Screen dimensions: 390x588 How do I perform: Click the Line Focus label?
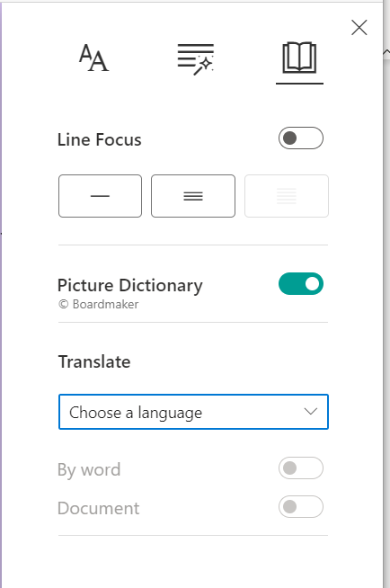click(x=99, y=139)
